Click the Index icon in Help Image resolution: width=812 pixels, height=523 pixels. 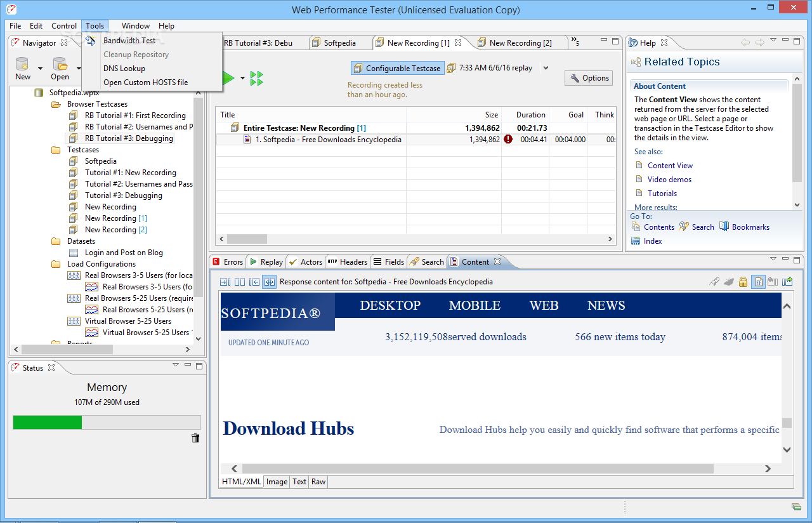tap(636, 241)
